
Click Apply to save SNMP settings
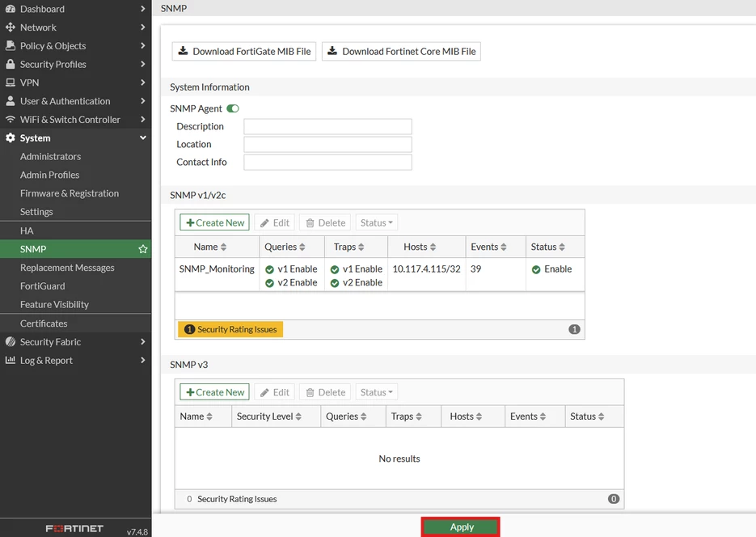[x=460, y=526]
